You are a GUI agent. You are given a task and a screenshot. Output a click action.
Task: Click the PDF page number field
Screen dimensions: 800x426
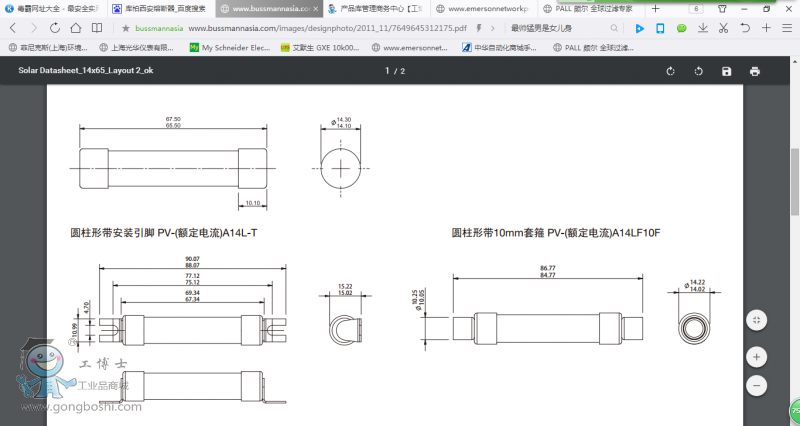(389, 71)
